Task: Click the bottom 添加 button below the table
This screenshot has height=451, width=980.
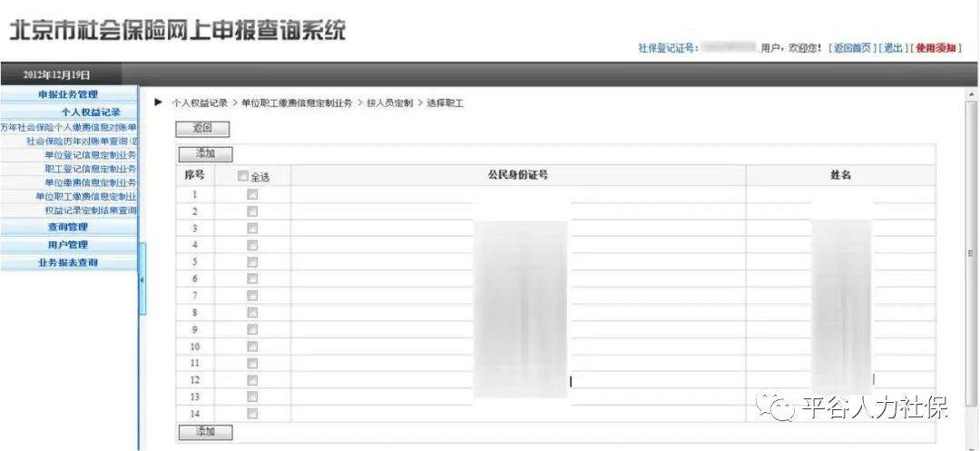Action: (206, 432)
